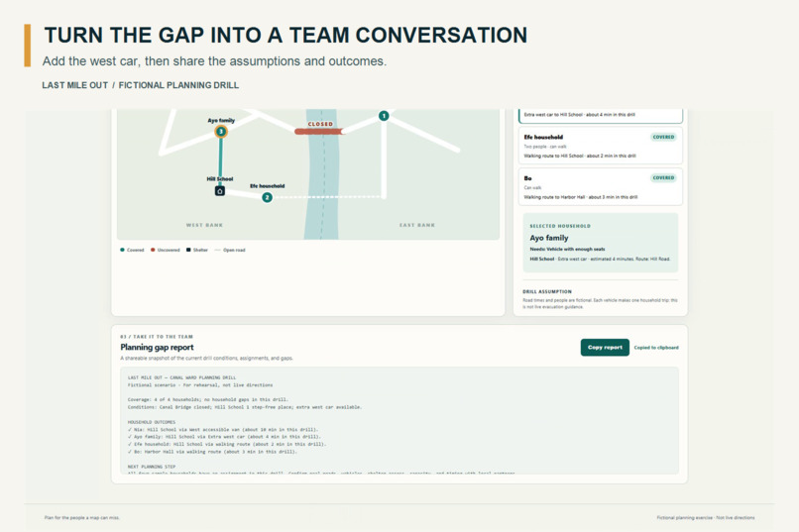Click the 'EAST BANK' map label
The height and width of the screenshot is (532, 799).
point(417,225)
